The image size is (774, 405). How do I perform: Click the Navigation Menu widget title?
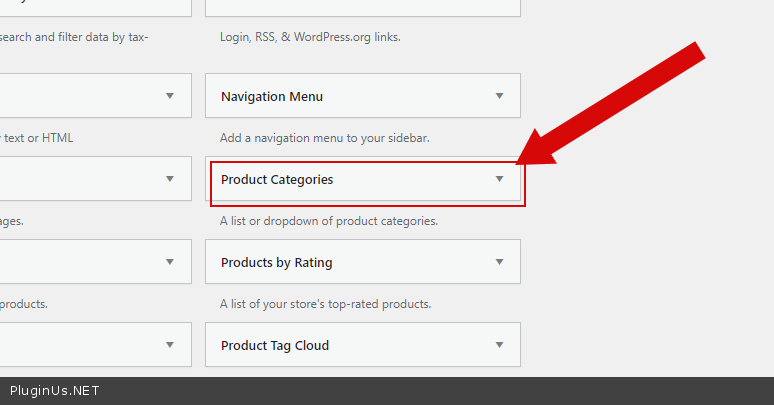(272, 97)
